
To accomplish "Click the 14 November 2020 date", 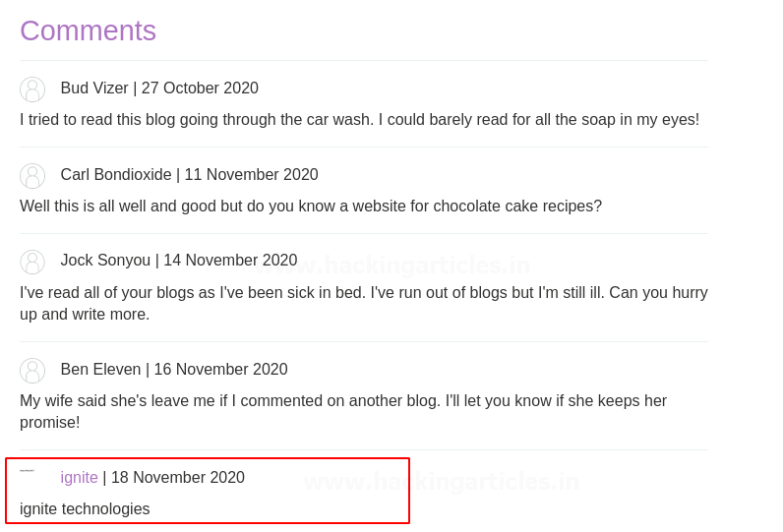I will [x=230, y=261].
